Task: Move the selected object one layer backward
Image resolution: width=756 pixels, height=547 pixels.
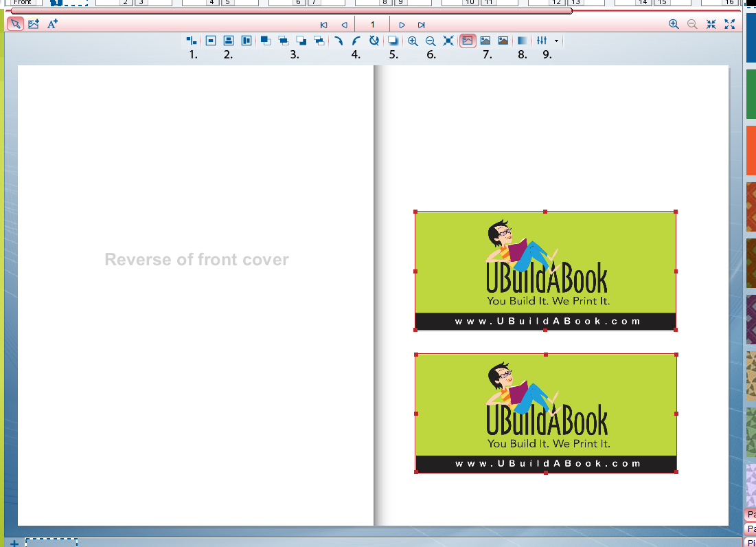Action: tap(319, 41)
